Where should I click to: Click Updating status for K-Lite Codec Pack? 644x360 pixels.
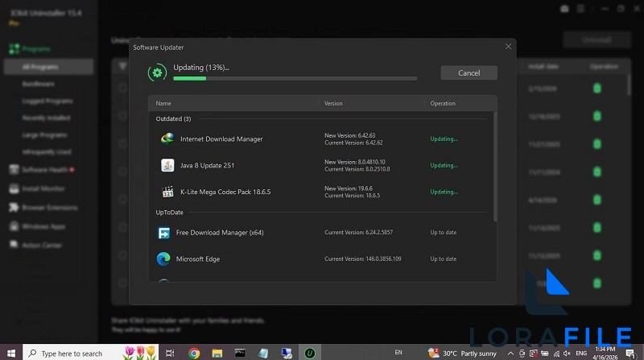pos(444,192)
